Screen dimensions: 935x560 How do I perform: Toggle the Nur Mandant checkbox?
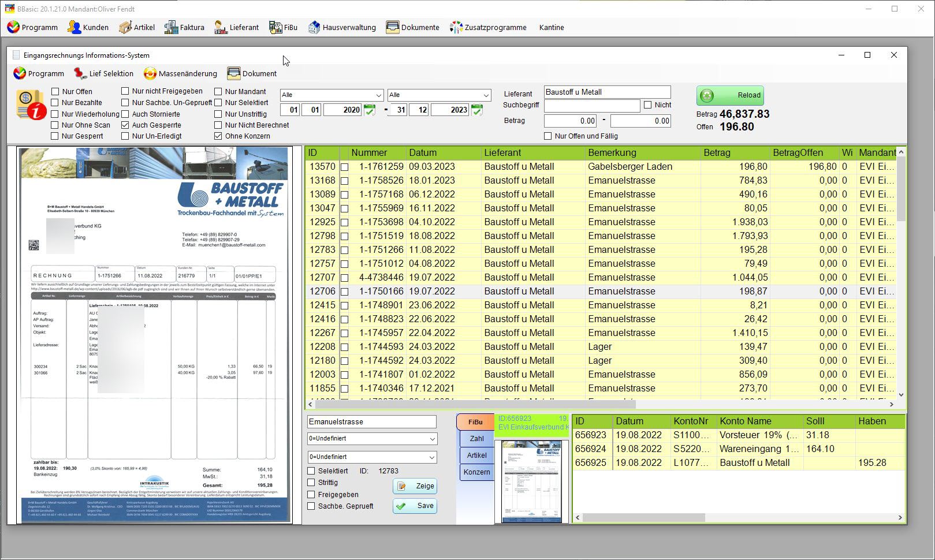218,91
